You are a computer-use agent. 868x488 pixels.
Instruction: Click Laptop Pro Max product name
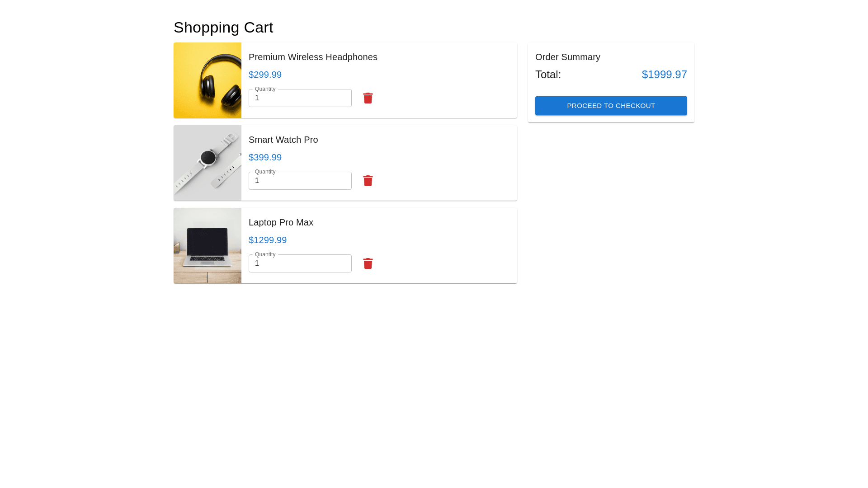click(x=281, y=222)
